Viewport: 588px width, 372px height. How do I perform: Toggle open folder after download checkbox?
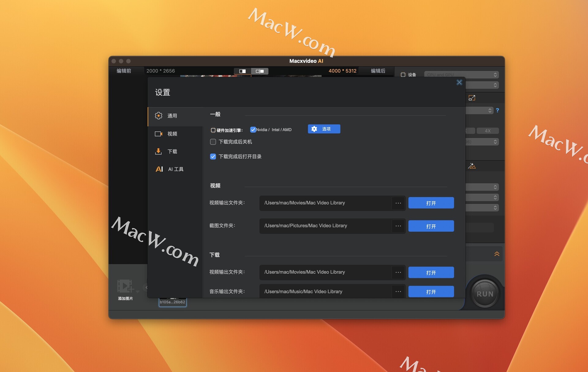coord(213,157)
